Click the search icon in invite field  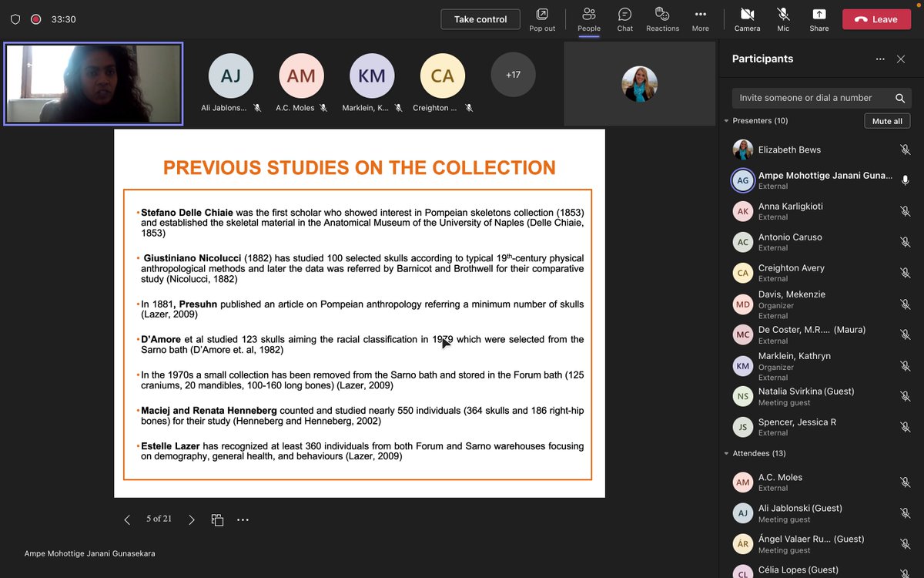click(899, 98)
